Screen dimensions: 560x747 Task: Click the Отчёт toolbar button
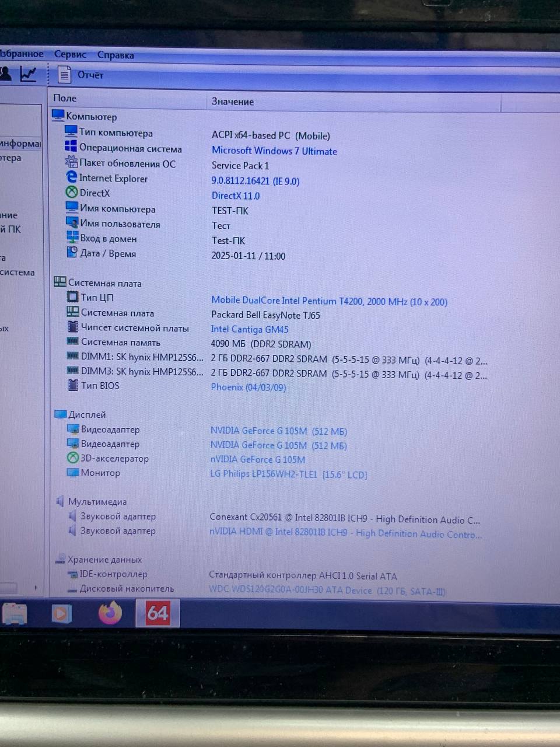click(90, 75)
